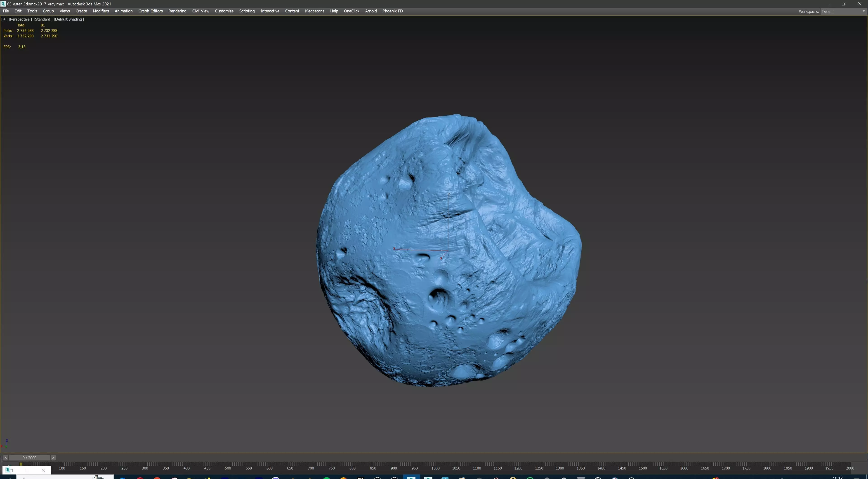
Task: Click the FPS value 3,13
Action: tap(22, 47)
